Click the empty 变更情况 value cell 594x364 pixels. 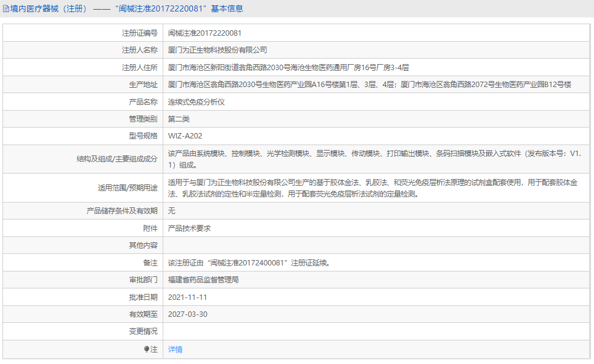[x=302, y=331]
